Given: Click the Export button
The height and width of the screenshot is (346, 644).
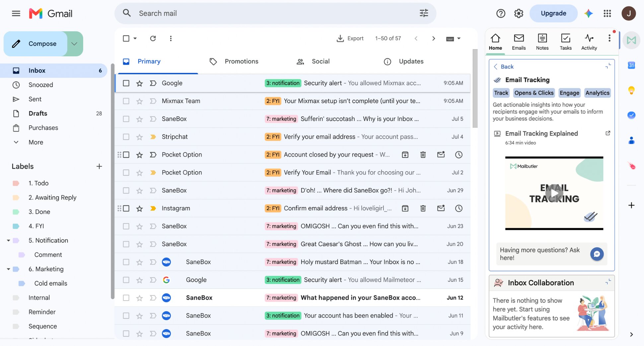Looking at the screenshot, I should click(x=350, y=38).
